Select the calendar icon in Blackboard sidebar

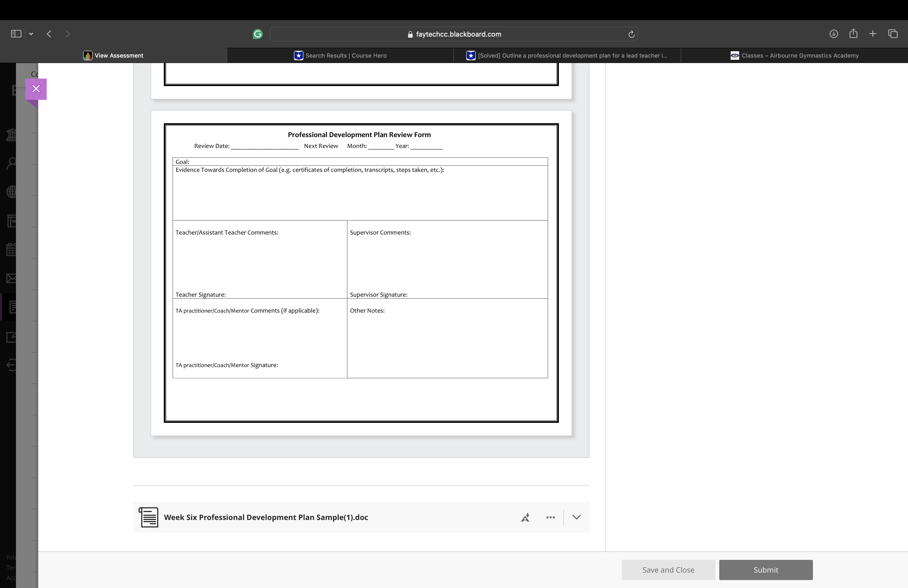point(11,250)
